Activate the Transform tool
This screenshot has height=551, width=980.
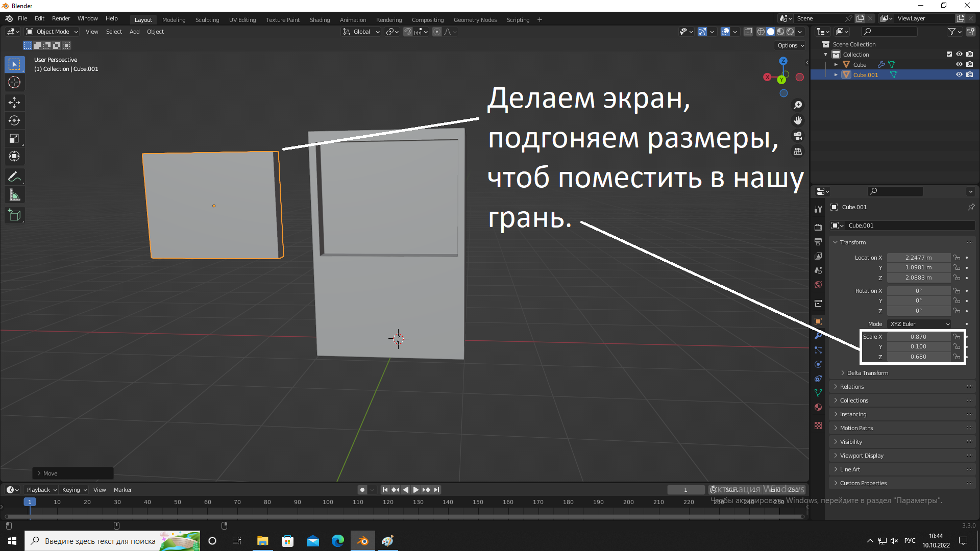tap(14, 156)
